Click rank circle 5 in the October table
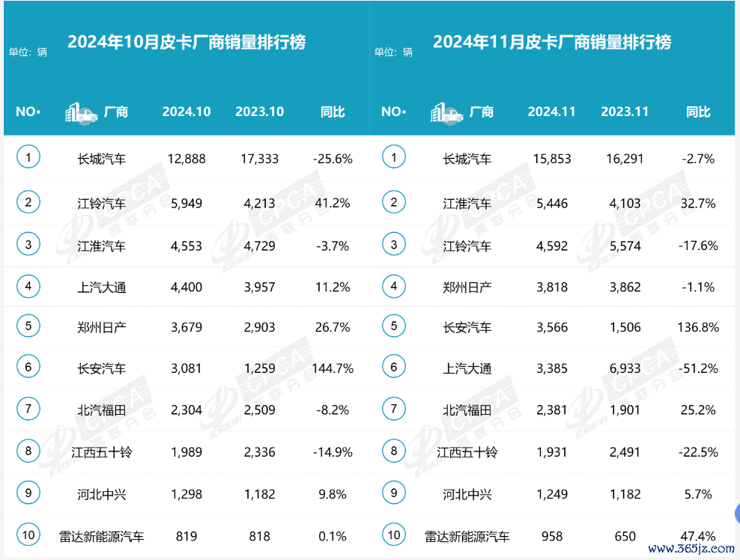Image resolution: width=740 pixels, height=560 pixels. click(28, 326)
